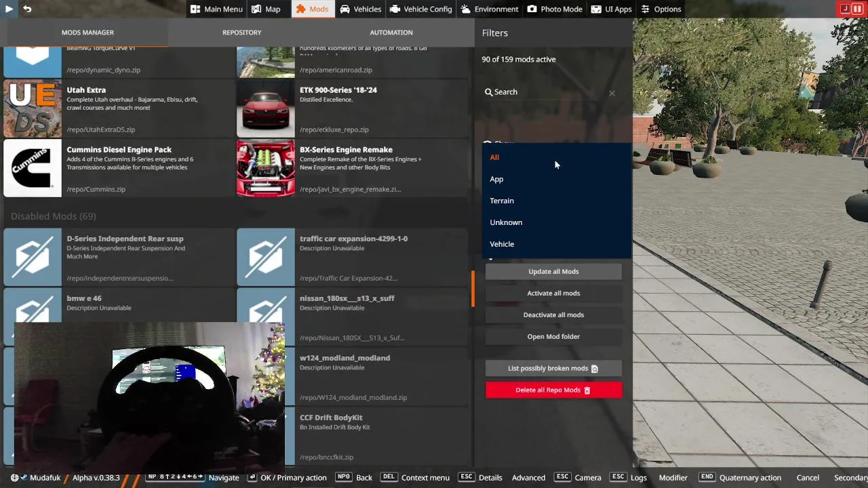Click Activate all mods button

tap(553, 293)
